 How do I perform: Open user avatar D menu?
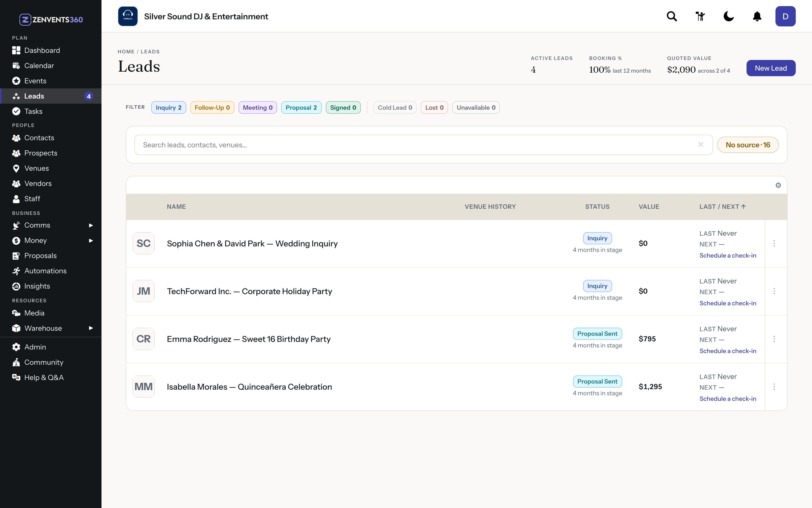point(785,16)
